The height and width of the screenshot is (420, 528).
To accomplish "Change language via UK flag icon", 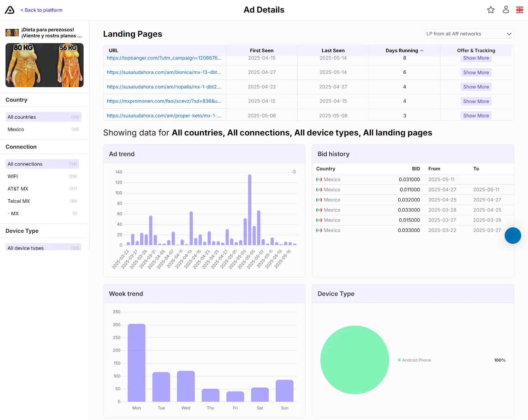I will (520, 10).
